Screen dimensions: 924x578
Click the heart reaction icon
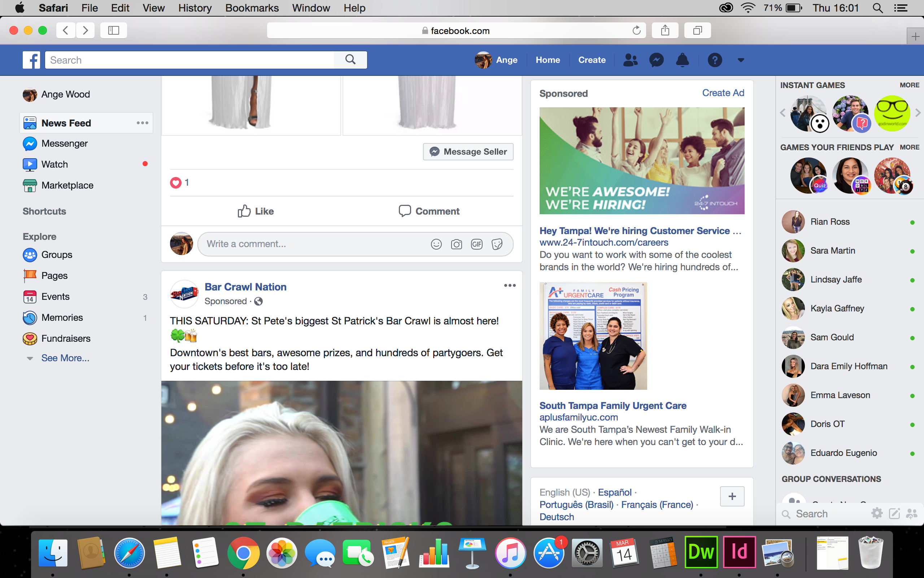176,183
